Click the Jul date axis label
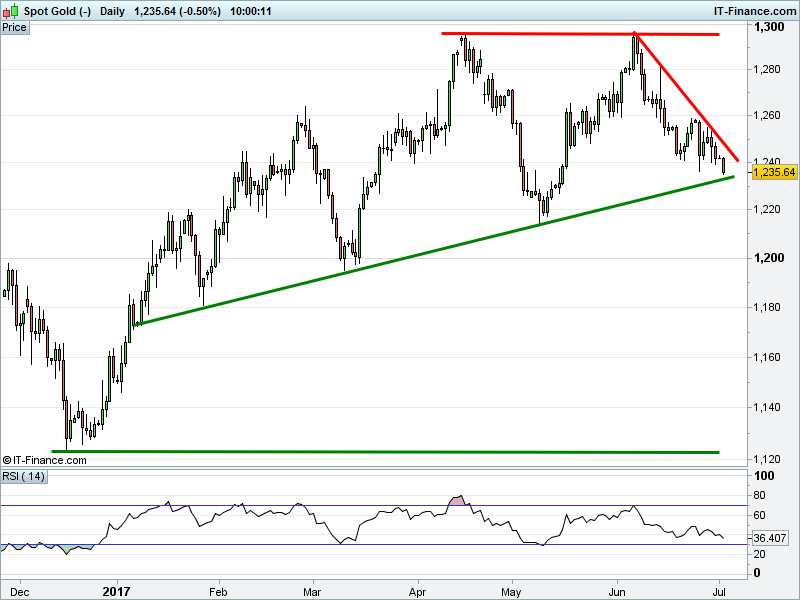This screenshot has width=800, height=600. coord(718,592)
